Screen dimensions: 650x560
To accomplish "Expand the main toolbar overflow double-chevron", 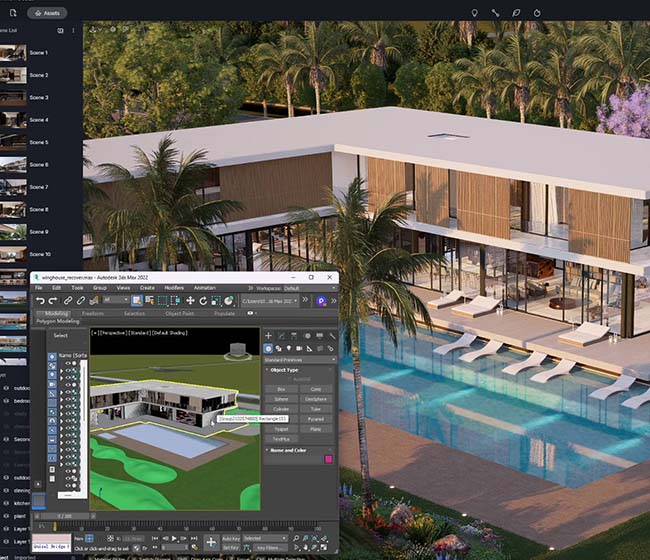I will pyautogui.click(x=305, y=299).
